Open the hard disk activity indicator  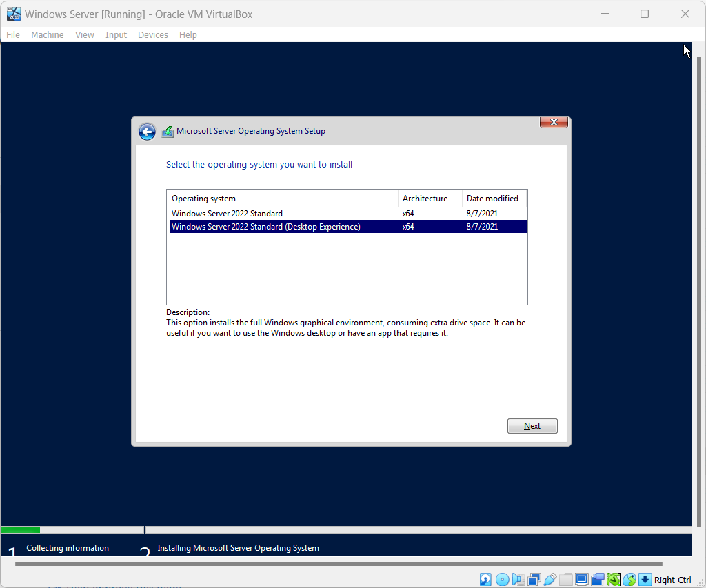(485, 580)
